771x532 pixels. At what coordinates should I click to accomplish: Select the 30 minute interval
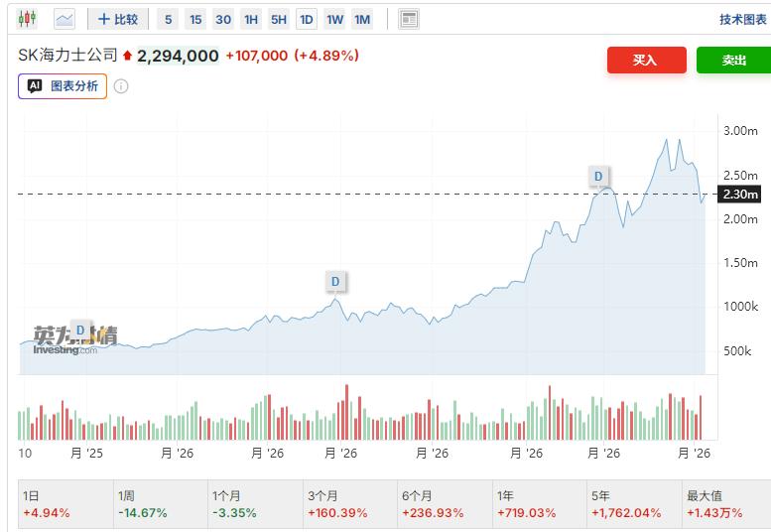tap(223, 20)
